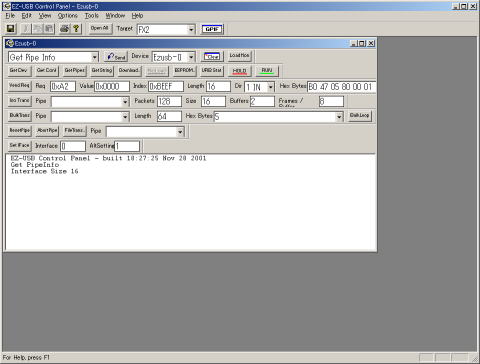This screenshot has width=480, height=364.
Task: Click the Vend Req Hex Bytes field
Action: pyautogui.click(x=341, y=87)
